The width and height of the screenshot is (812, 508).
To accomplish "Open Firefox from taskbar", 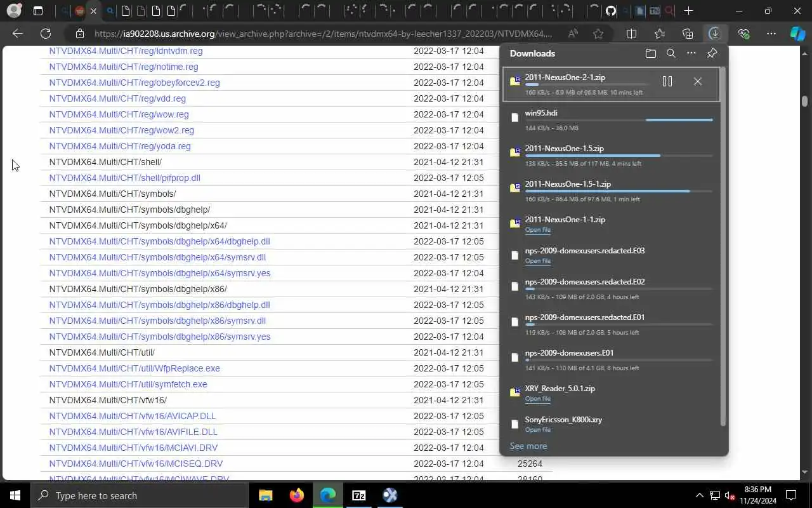I will coord(296,495).
